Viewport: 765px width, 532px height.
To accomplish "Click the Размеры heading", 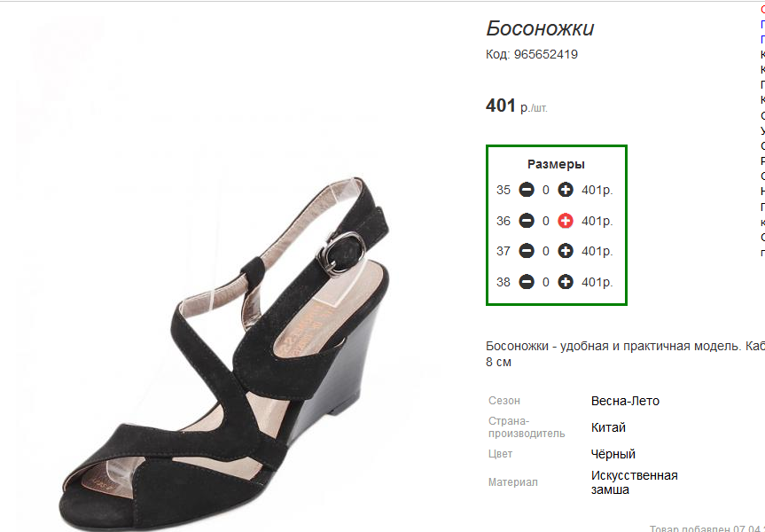I will [x=556, y=164].
